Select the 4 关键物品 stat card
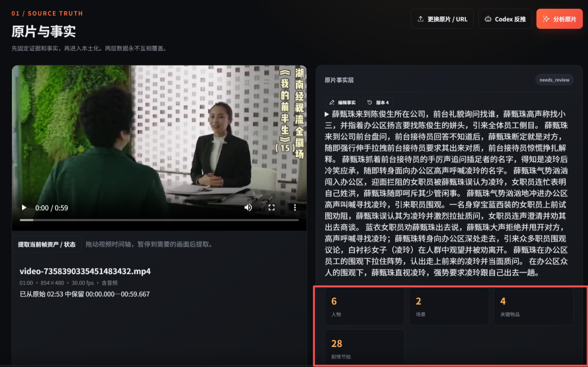The width and height of the screenshot is (588, 367). (533, 306)
